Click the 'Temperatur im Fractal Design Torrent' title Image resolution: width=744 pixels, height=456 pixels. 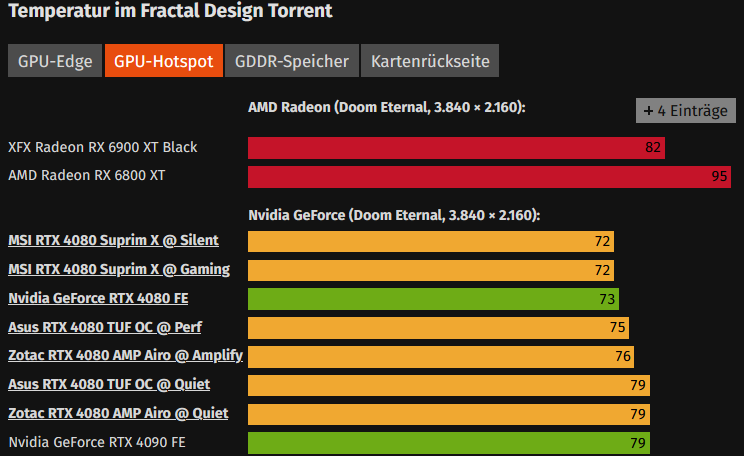(170, 10)
